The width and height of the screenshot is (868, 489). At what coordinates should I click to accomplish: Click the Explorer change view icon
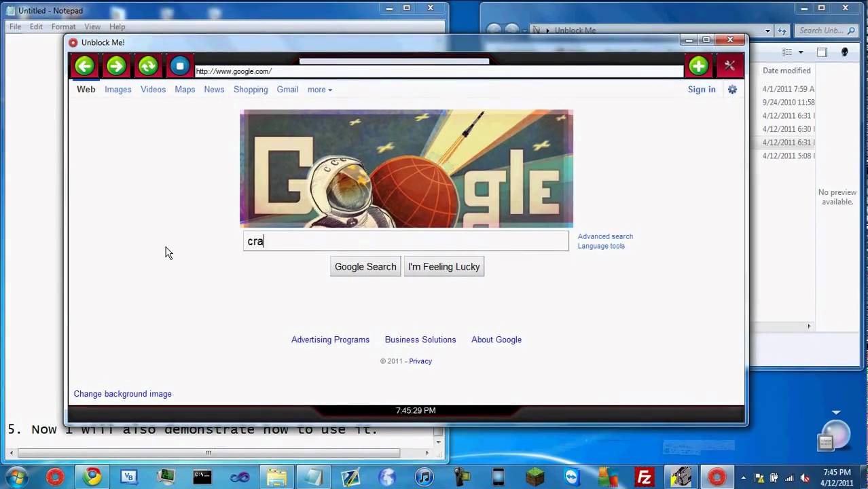tap(787, 52)
